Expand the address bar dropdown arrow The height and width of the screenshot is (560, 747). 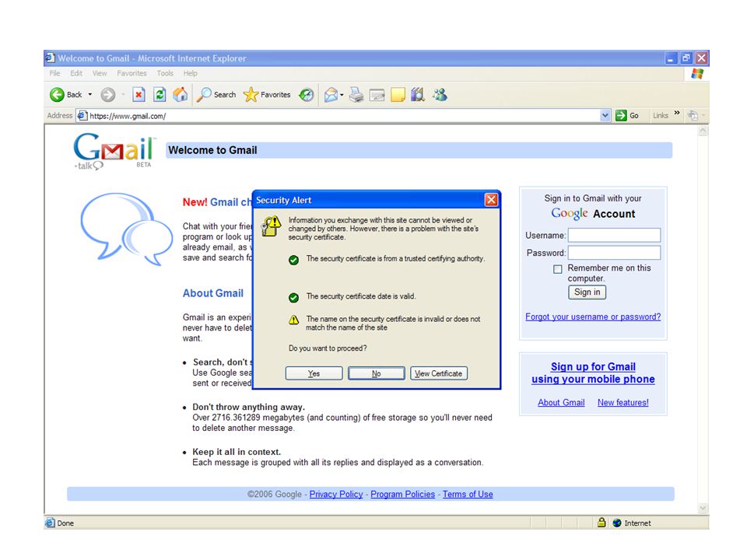(x=605, y=115)
